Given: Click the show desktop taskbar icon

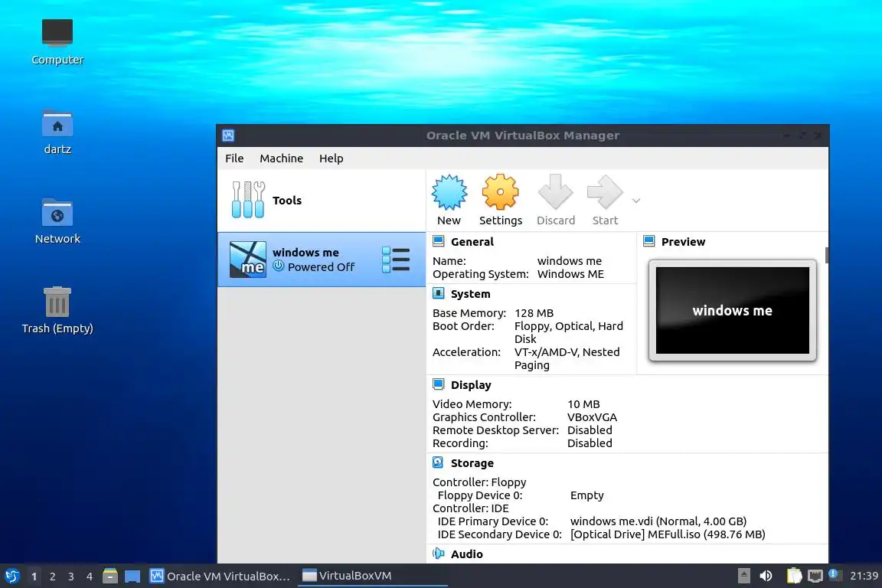Looking at the screenshot, I should [132, 577].
